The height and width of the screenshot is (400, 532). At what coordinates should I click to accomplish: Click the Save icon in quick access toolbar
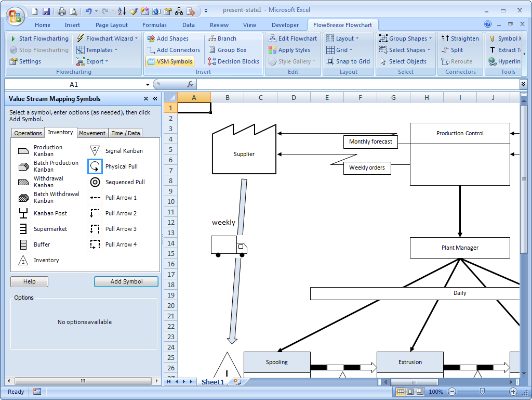click(x=46, y=11)
